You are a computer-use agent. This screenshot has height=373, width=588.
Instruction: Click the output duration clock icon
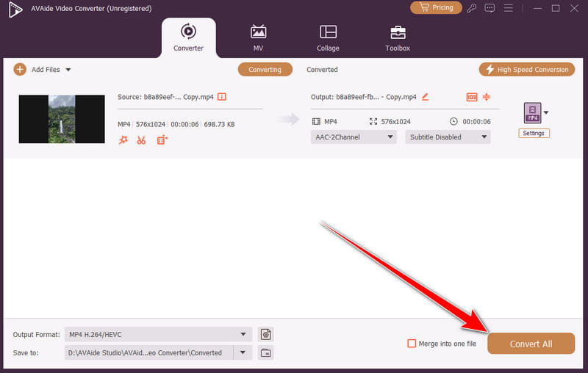coord(453,121)
